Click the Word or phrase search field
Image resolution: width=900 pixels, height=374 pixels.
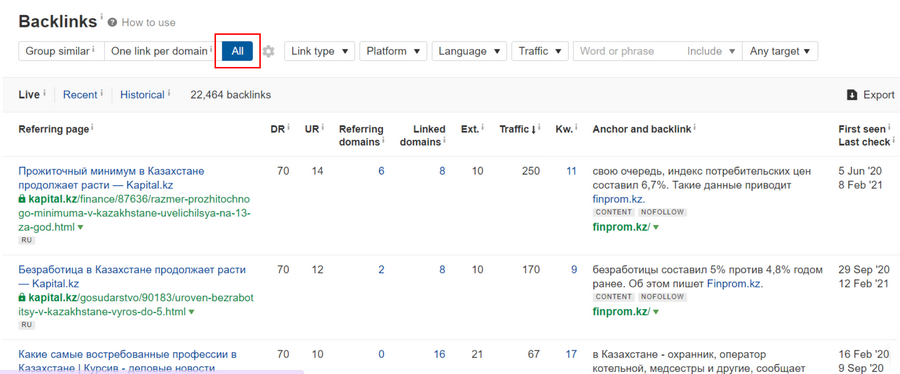(x=626, y=51)
